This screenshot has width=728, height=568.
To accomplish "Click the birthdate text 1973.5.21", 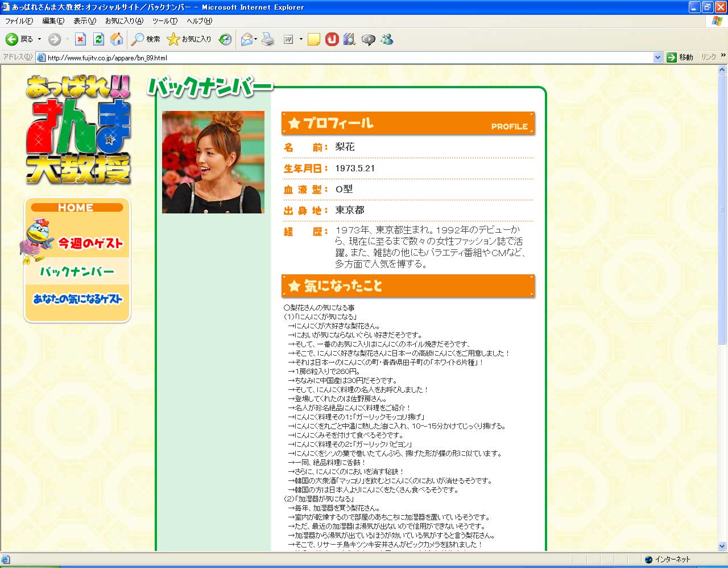I will tap(355, 168).
